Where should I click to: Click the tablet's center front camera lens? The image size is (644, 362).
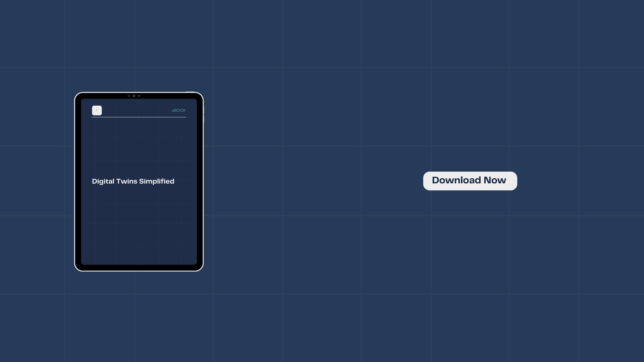point(134,96)
